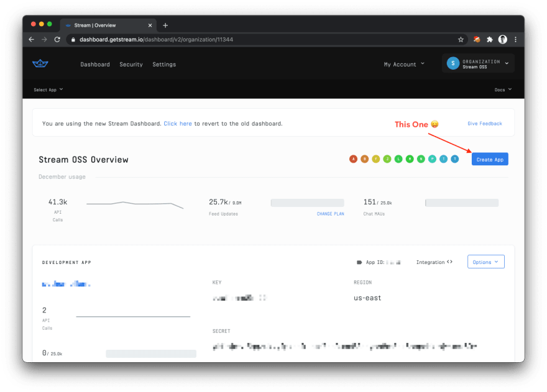Select the teal P member avatar
The image size is (547, 392).
point(432,159)
